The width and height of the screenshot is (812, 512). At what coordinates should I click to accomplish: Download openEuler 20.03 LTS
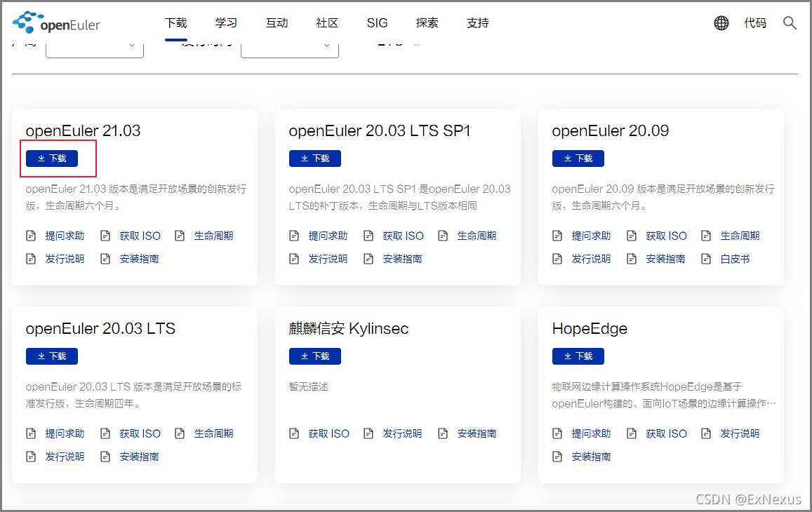pyautogui.click(x=52, y=356)
